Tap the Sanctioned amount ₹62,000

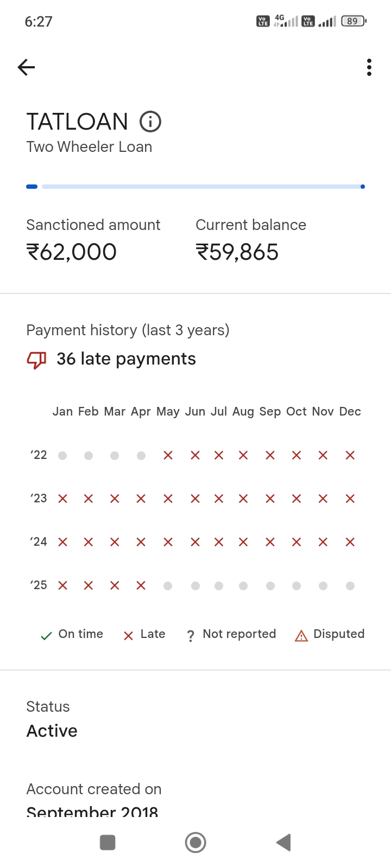point(72,252)
